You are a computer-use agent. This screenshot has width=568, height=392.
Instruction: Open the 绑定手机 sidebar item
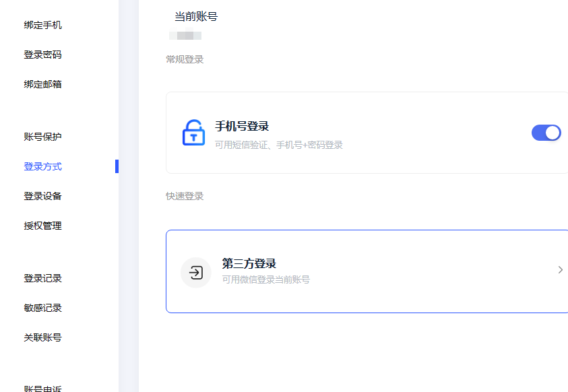[42, 25]
